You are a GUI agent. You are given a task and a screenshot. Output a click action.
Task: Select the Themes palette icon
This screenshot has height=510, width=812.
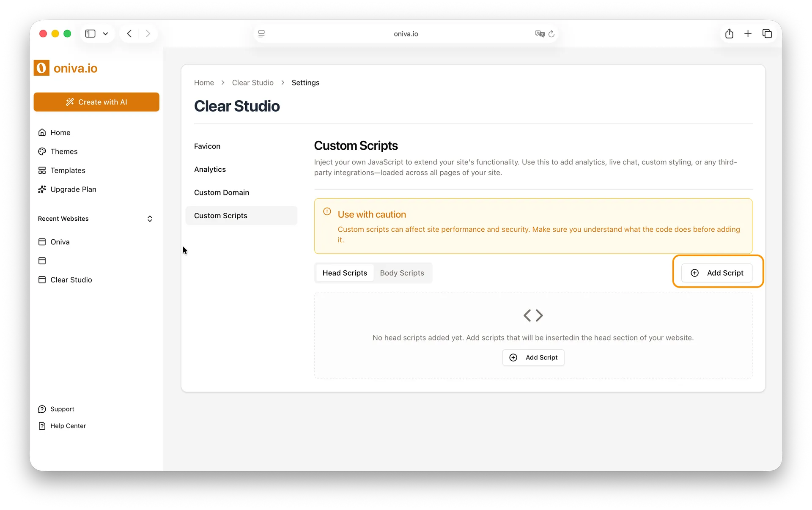[x=42, y=151]
